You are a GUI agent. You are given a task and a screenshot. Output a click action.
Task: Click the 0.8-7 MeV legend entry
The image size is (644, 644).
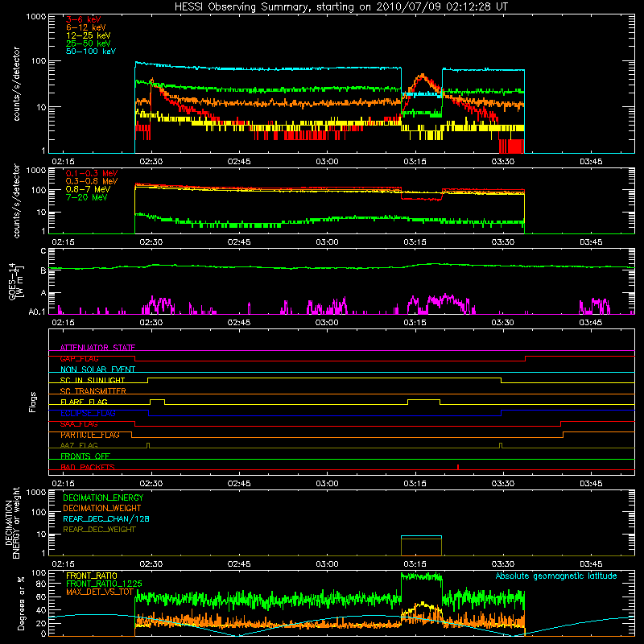88,190
